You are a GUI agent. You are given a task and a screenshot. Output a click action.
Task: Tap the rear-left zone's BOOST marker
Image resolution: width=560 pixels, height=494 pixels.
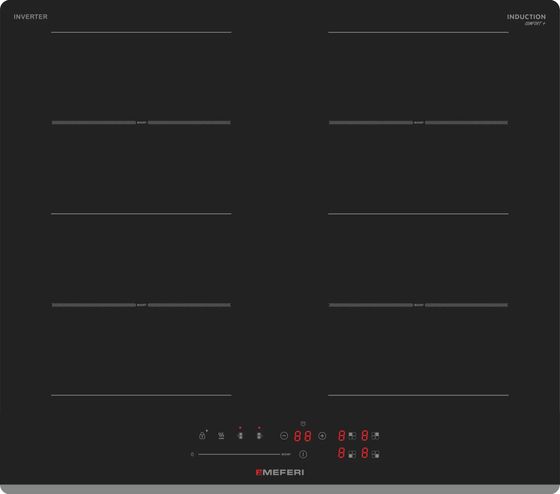point(142,123)
